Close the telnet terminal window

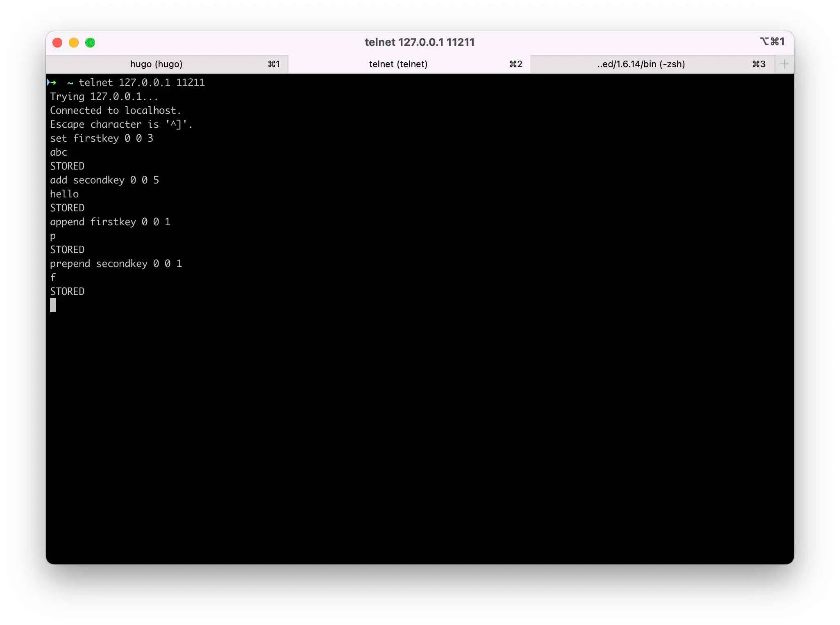click(x=57, y=43)
